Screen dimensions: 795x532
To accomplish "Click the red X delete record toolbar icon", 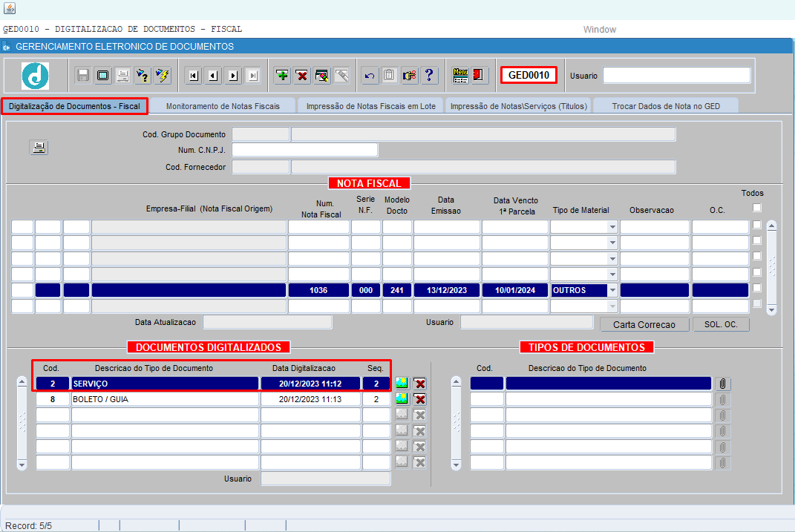I will pos(301,75).
